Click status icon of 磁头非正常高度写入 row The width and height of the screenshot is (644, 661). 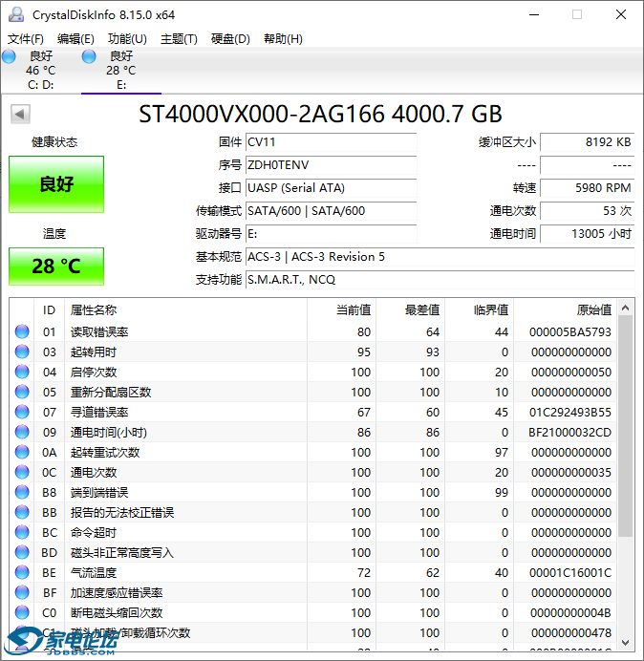click(x=22, y=552)
